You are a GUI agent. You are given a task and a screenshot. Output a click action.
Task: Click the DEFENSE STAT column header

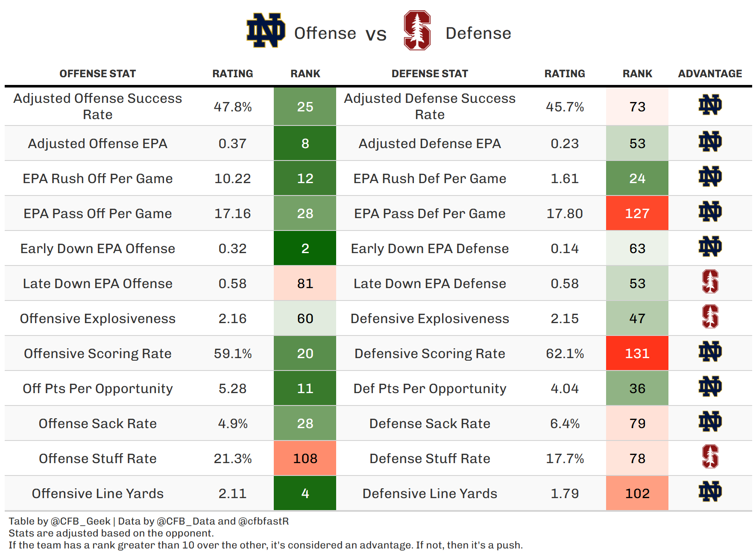430,74
